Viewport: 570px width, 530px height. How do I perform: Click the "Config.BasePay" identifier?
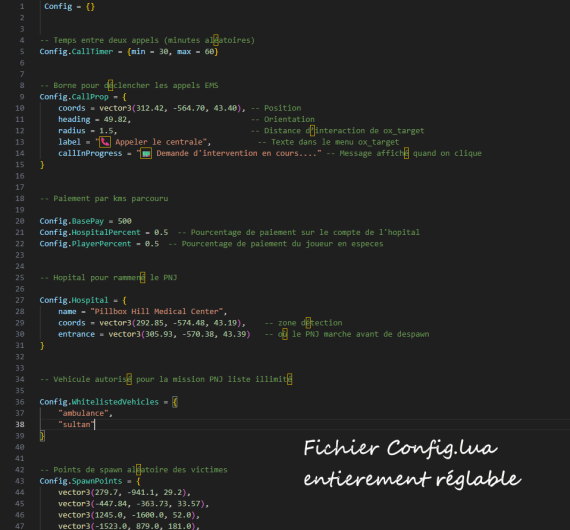(x=72, y=221)
